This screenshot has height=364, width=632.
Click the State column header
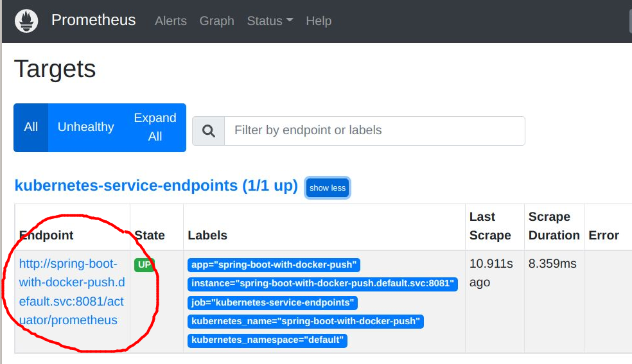[150, 235]
